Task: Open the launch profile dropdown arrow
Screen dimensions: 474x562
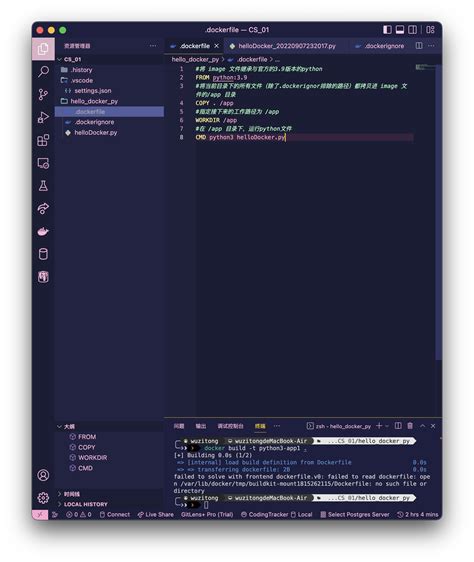Action: (x=387, y=426)
